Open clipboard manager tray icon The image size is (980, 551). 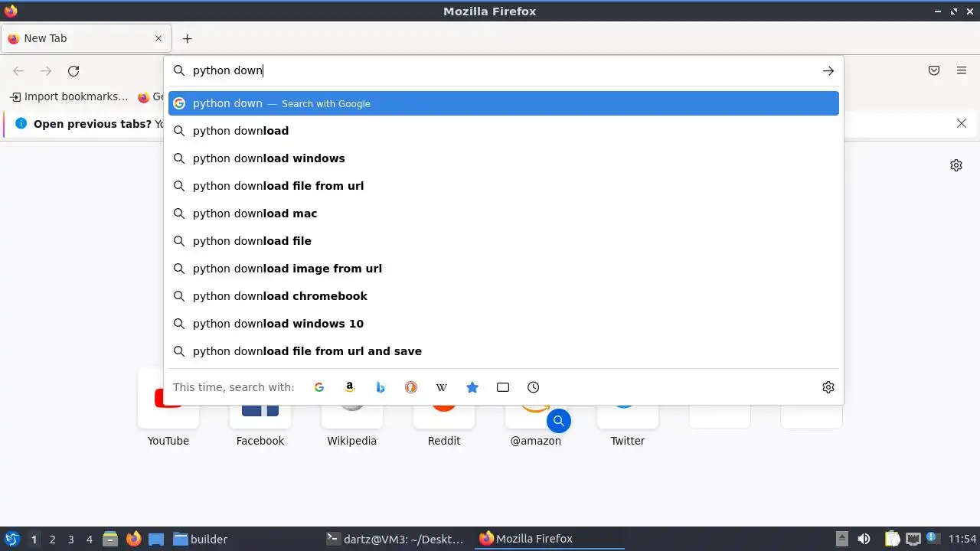[x=892, y=539]
